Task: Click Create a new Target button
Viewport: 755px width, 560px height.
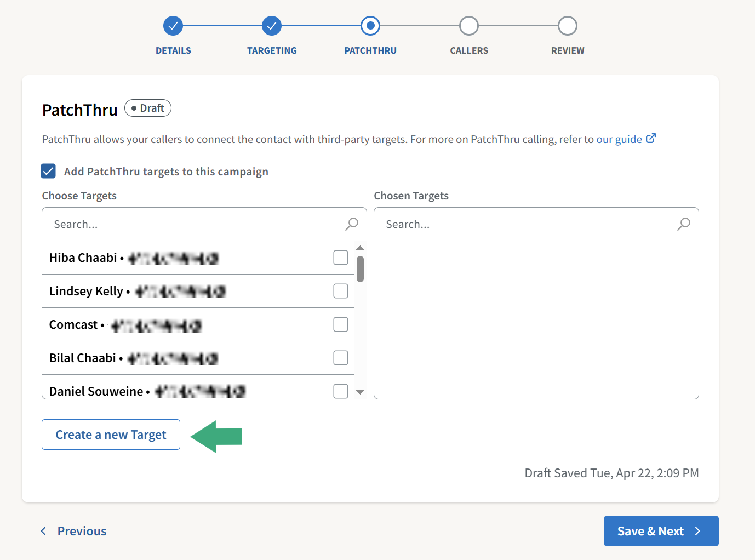Action: coord(111,435)
